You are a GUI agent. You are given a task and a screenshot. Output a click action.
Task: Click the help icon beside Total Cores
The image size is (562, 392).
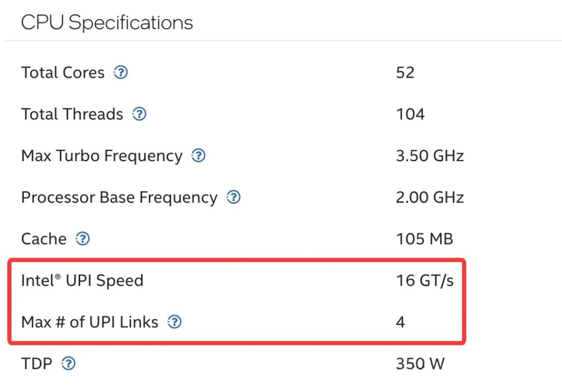121,72
